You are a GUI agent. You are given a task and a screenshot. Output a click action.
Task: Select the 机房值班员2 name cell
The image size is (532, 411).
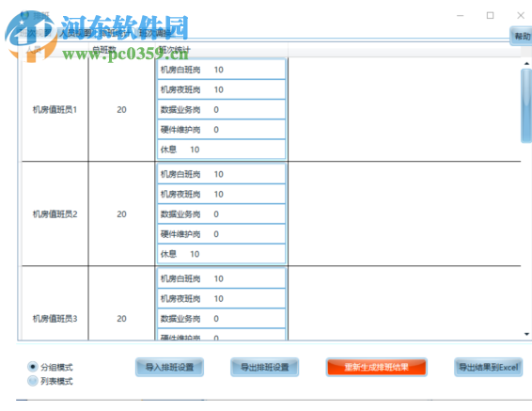[x=55, y=214]
